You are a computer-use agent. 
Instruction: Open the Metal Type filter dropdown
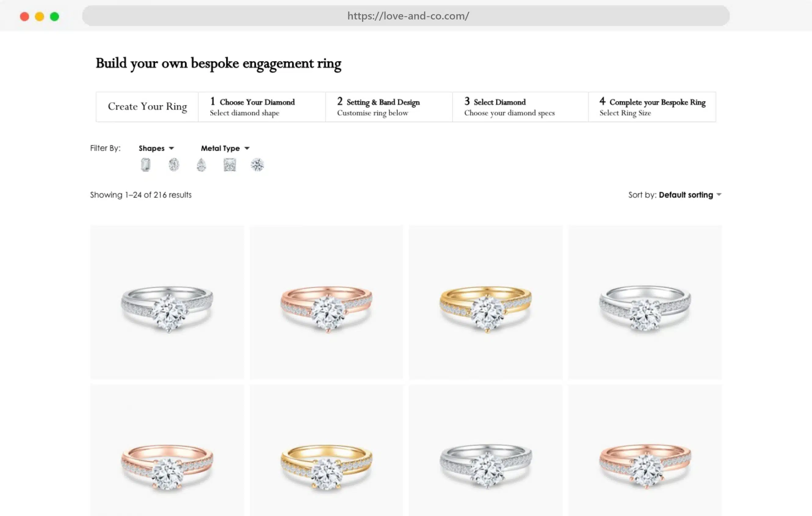pos(225,148)
